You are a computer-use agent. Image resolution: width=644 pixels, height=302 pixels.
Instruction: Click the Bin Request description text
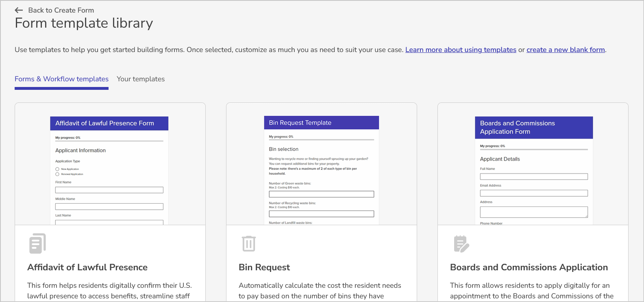coord(320,291)
